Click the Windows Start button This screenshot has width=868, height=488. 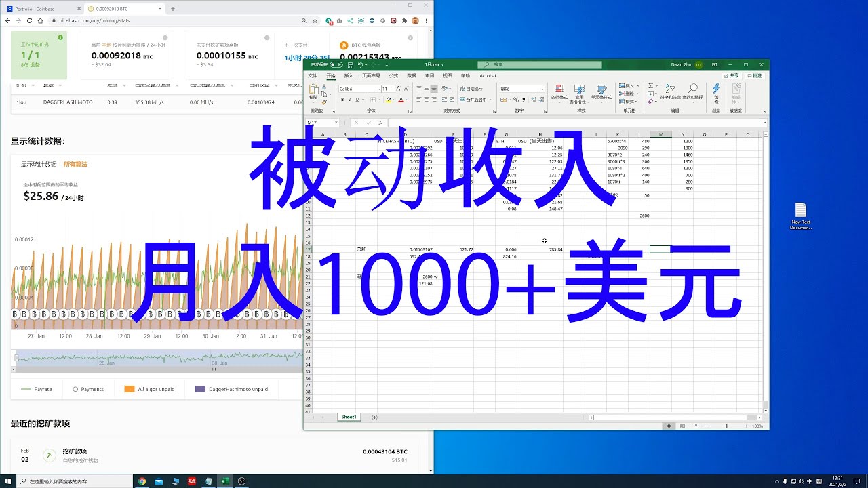[x=7, y=481]
